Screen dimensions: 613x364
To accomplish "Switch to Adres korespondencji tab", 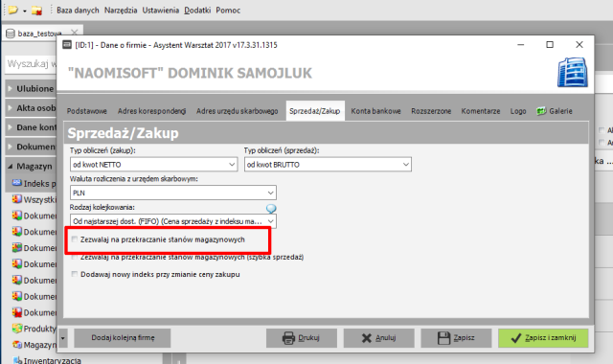I will 151,111.
